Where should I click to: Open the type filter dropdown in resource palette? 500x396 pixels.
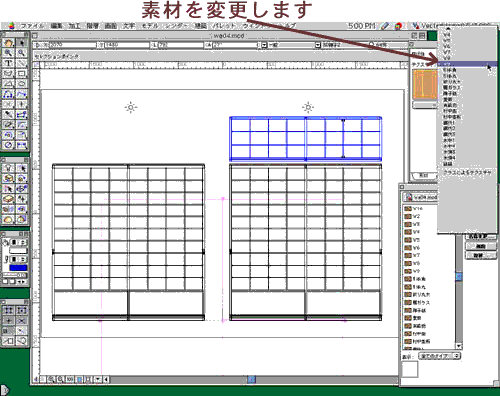tap(439, 356)
